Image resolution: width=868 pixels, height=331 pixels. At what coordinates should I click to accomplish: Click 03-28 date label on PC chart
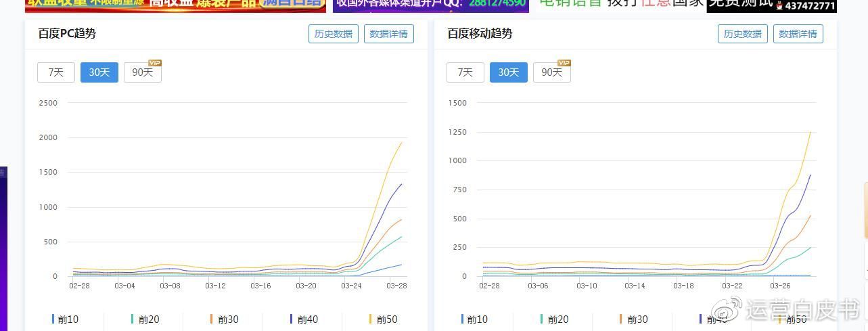pyautogui.click(x=396, y=286)
